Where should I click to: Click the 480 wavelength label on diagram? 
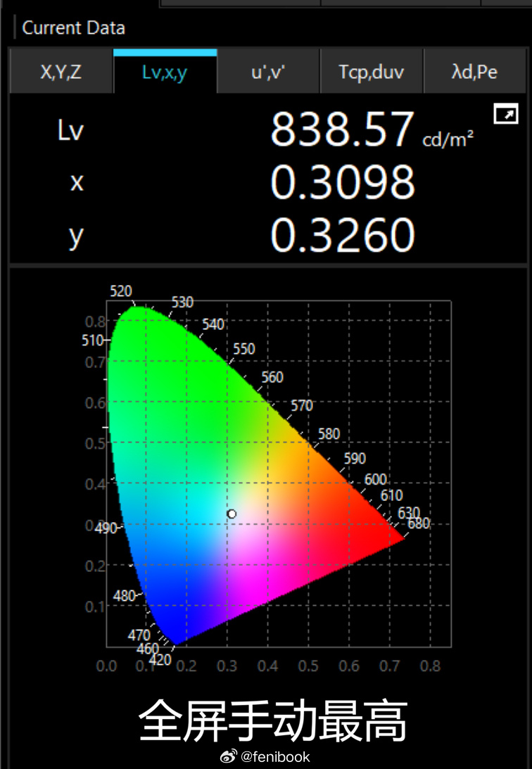(x=124, y=596)
